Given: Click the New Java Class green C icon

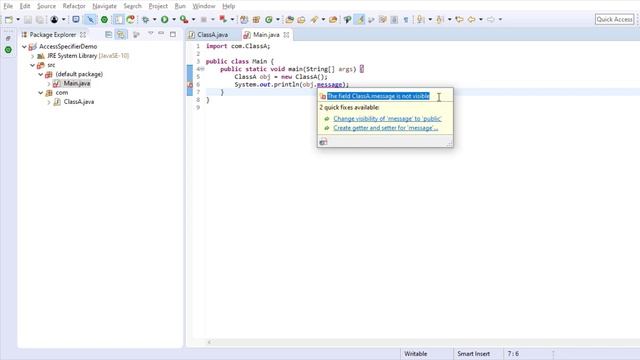Looking at the screenshot, I should pyautogui.click(x=269, y=20).
